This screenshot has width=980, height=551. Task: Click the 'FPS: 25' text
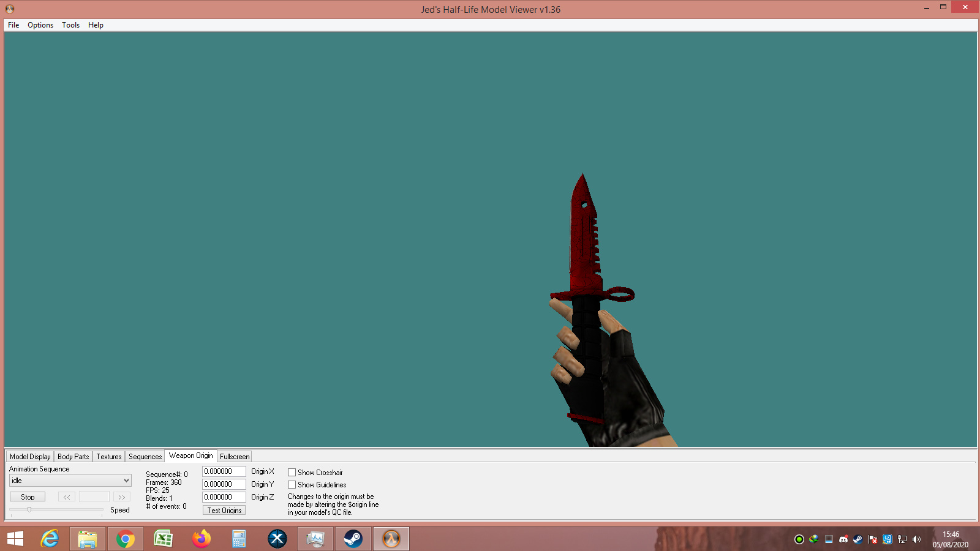(157, 490)
